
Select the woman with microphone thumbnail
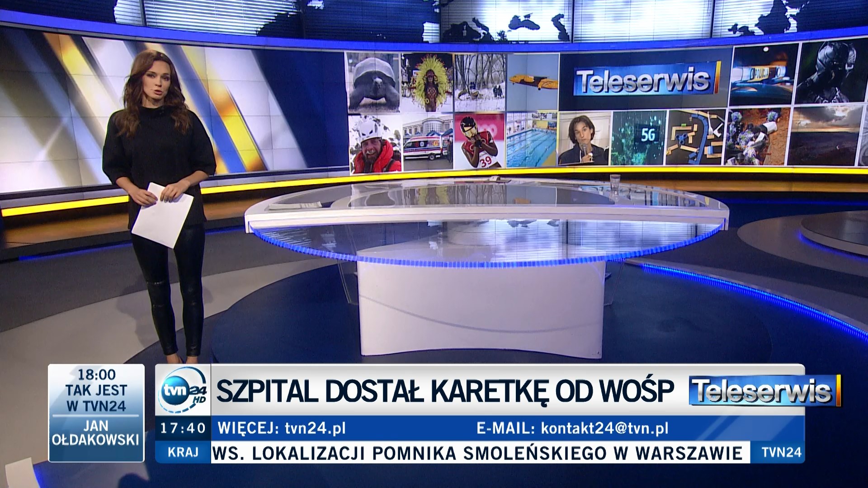pyautogui.click(x=584, y=139)
